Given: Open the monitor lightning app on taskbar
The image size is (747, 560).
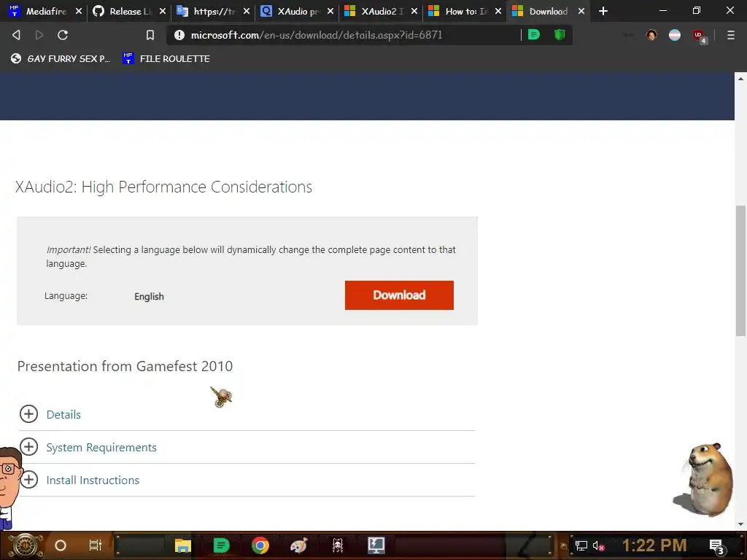Looking at the screenshot, I should click(376, 545).
